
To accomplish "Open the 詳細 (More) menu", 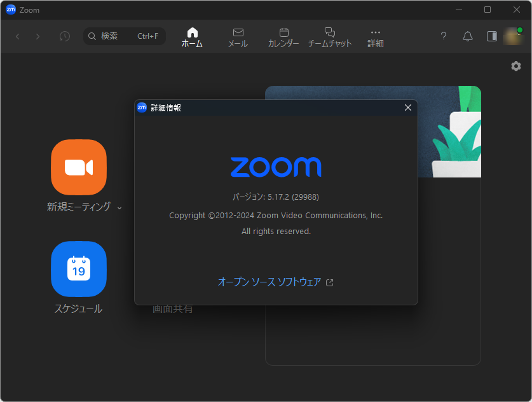I will [375, 31].
